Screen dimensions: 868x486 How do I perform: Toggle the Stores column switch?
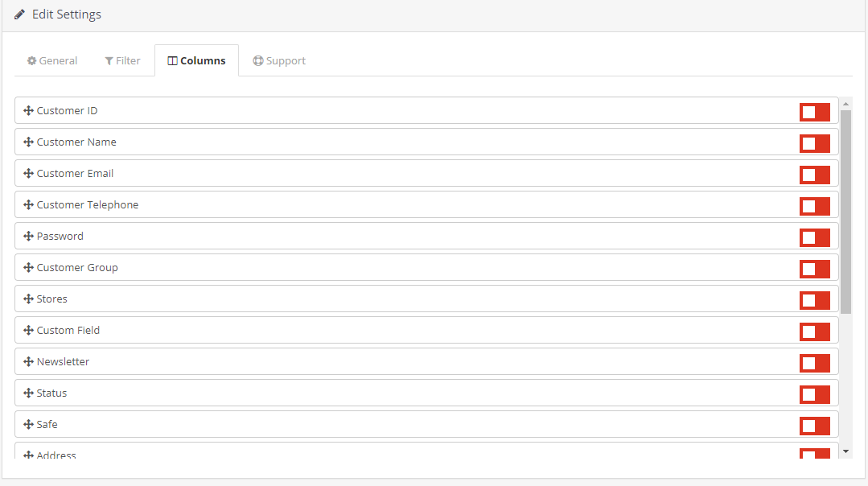pos(815,300)
